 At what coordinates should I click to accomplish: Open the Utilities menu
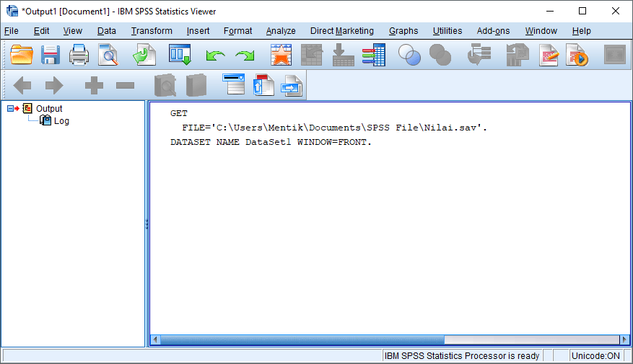tap(448, 31)
